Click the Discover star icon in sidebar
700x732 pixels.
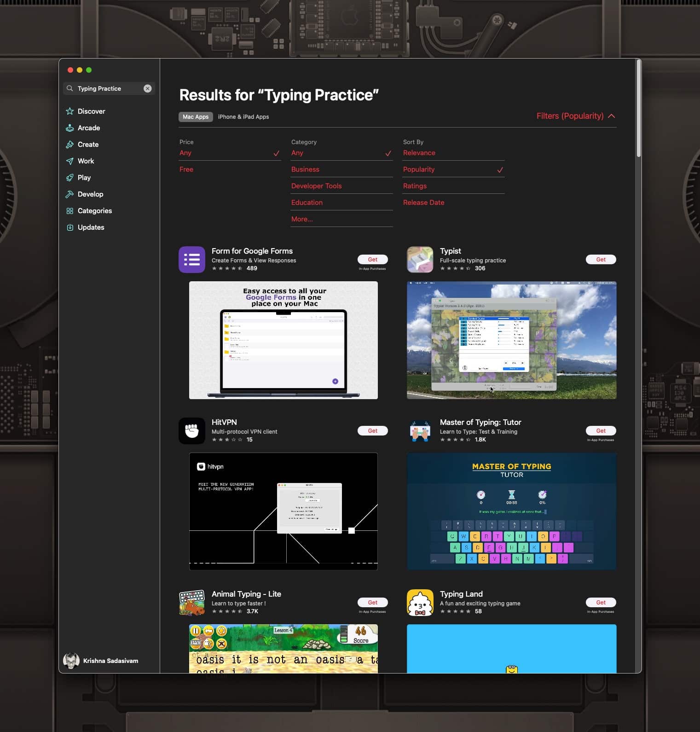[x=70, y=111]
